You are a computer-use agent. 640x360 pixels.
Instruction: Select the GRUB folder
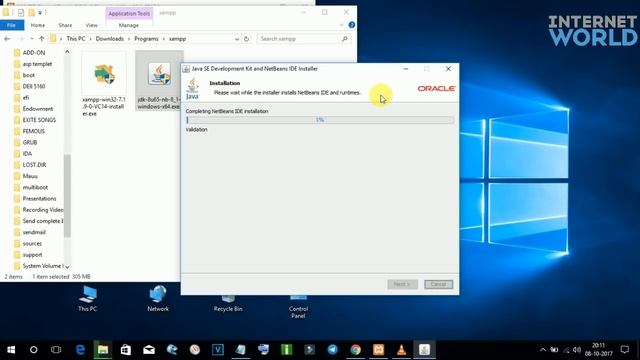30,142
